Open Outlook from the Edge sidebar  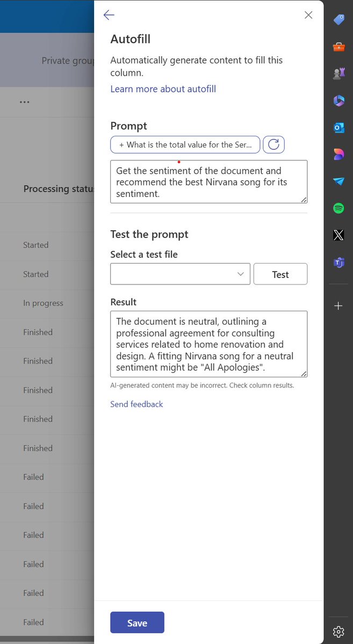click(x=338, y=128)
